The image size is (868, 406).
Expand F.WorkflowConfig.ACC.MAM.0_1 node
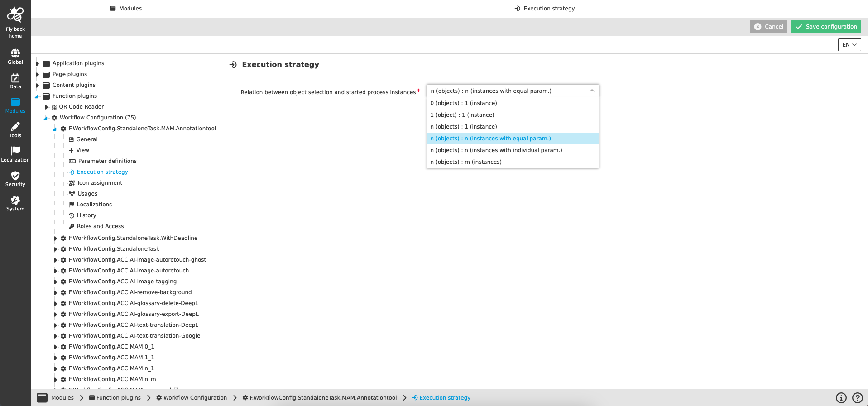(55, 347)
